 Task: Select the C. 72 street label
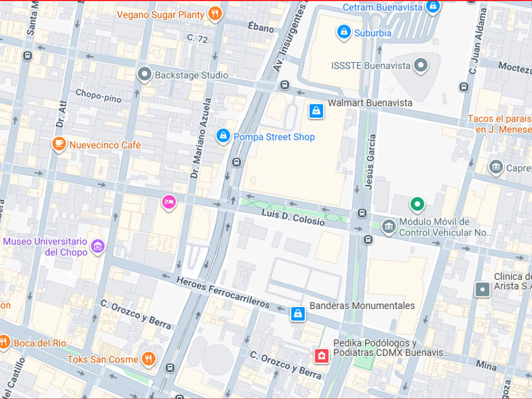pyautogui.click(x=198, y=39)
